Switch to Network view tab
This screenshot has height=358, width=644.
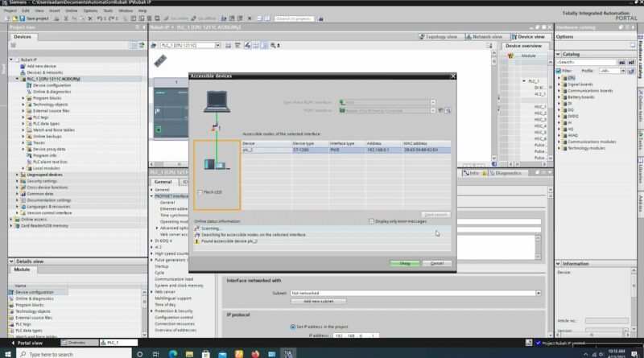(484, 36)
